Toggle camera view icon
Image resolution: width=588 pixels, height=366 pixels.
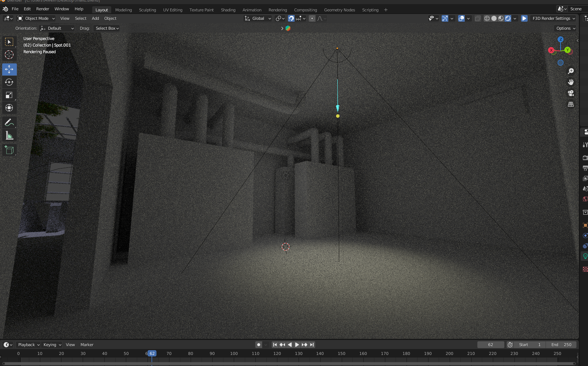pyautogui.click(x=571, y=93)
